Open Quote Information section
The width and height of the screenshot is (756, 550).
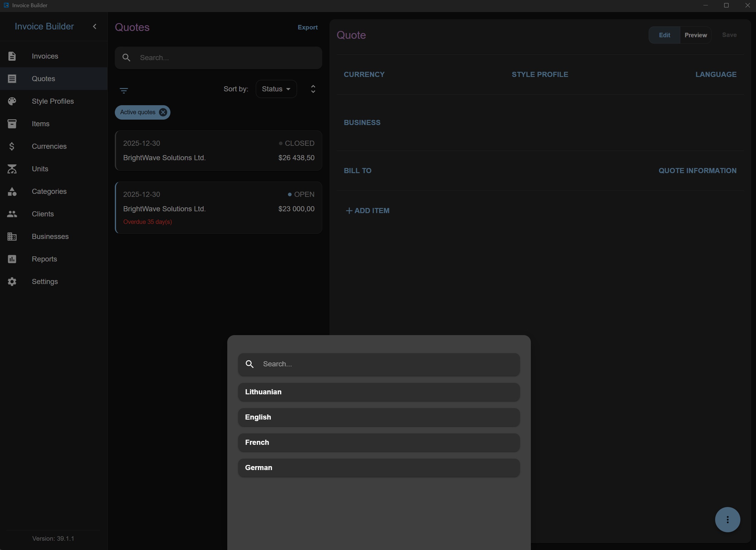point(697,170)
